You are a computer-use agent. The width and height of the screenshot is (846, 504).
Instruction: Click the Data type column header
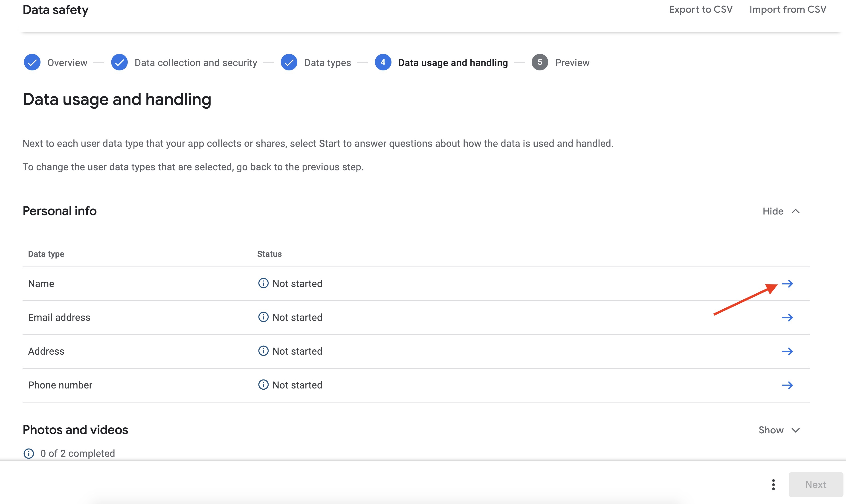click(46, 254)
